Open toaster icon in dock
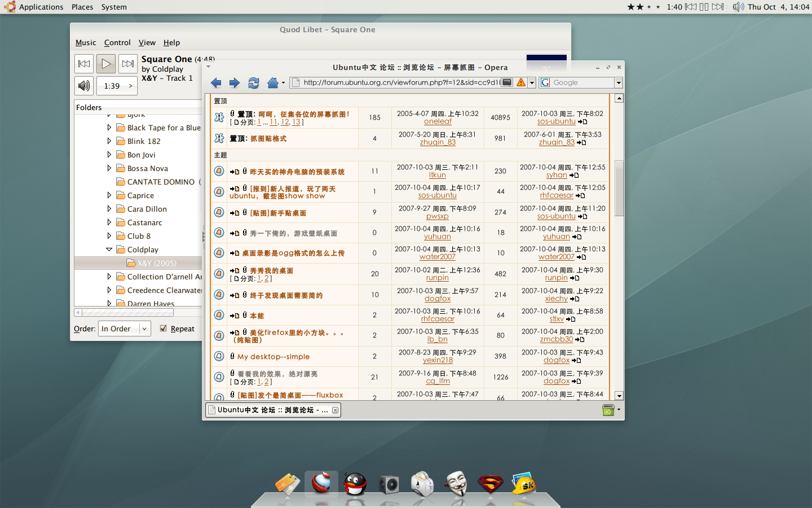The width and height of the screenshot is (812, 508). (x=422, y=484)
